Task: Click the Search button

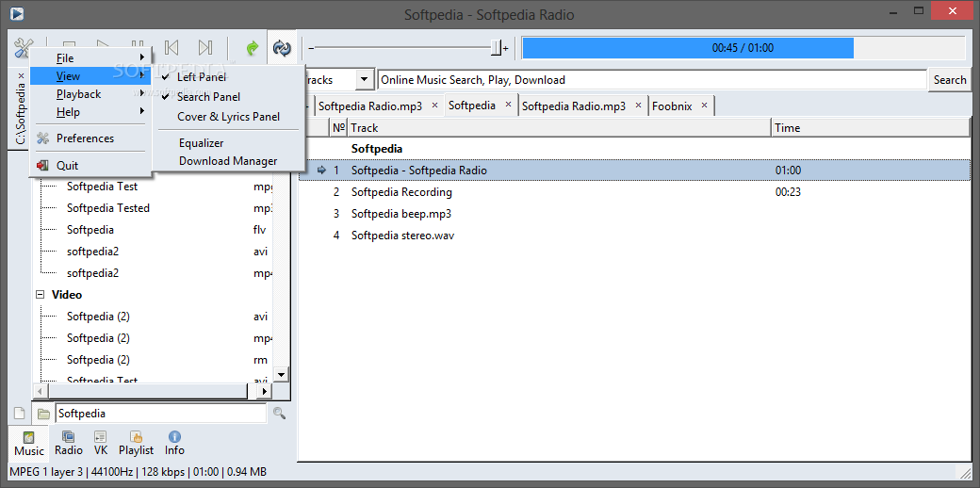Action: point(950,80)
